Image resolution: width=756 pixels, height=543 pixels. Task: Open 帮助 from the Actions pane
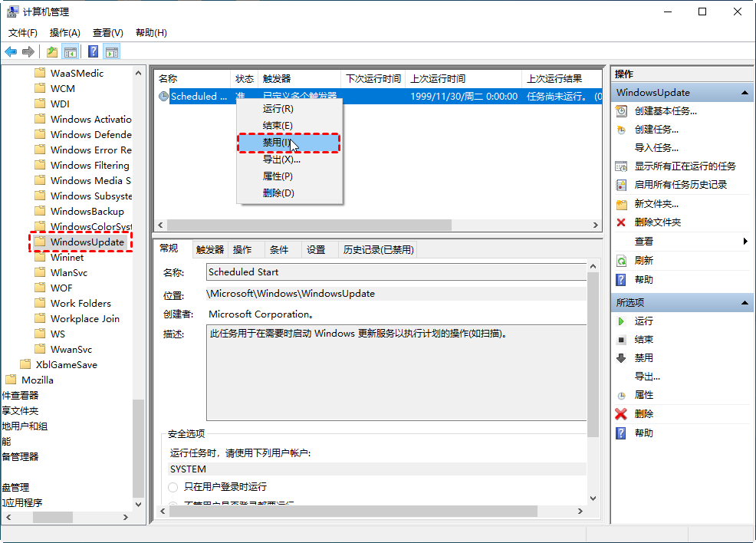643,278
